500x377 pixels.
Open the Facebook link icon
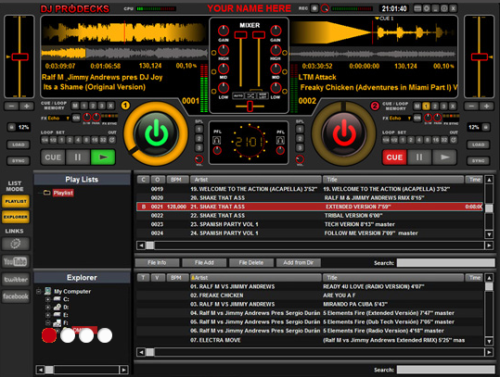(15, 296)
